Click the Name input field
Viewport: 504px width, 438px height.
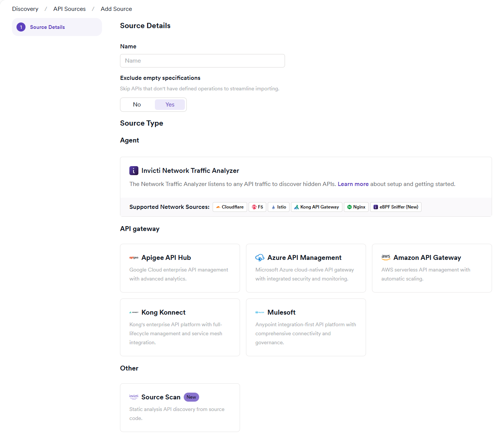(x=202, y=61)
